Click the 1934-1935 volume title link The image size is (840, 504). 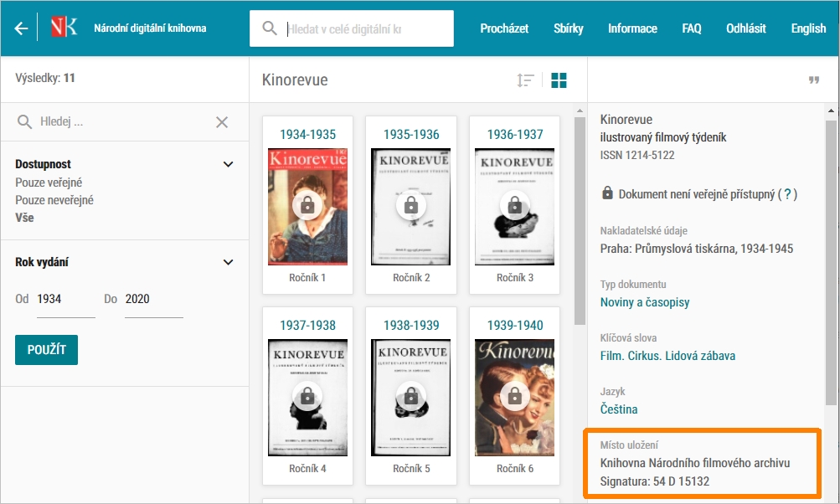coord(307,135)
